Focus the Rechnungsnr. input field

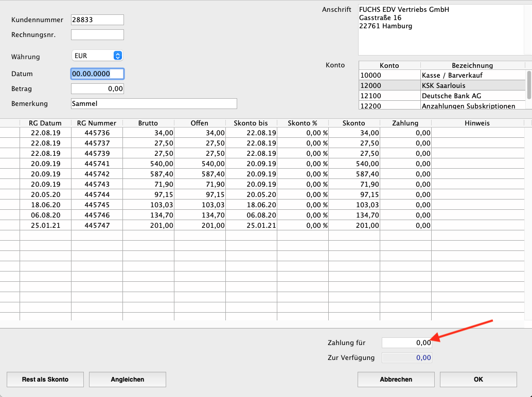point(97,35)
